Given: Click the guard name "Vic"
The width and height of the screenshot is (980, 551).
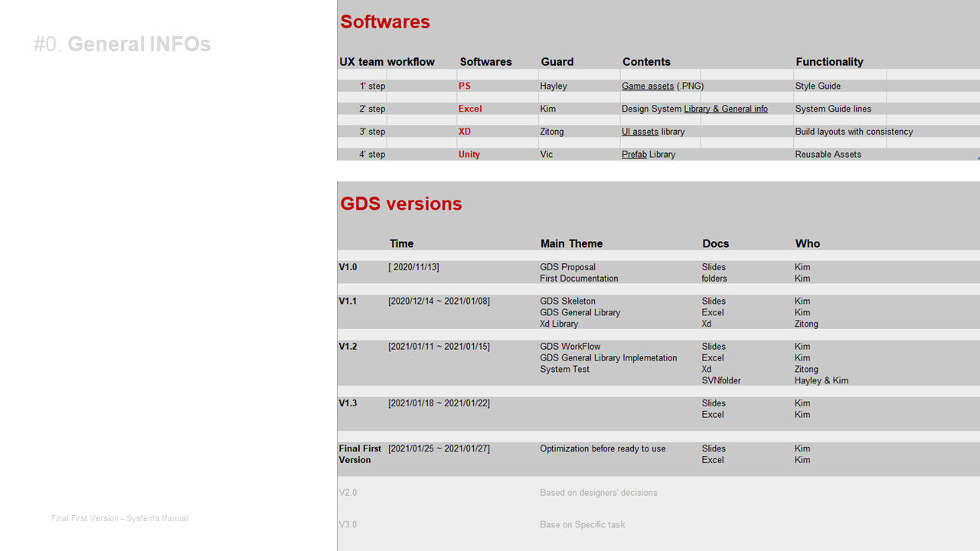Looking at the screenshot, I should [547, 155].
